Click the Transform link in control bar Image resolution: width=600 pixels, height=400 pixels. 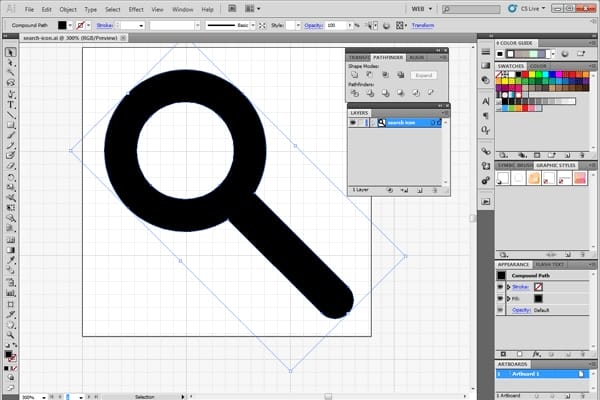pyautogui.click(x=423, y=25)
